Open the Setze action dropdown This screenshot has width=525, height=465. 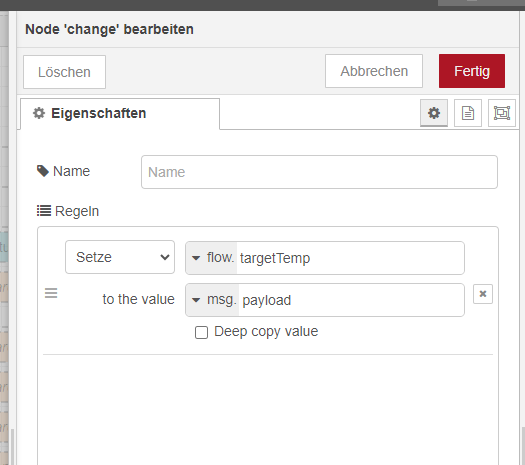point(120,257)
